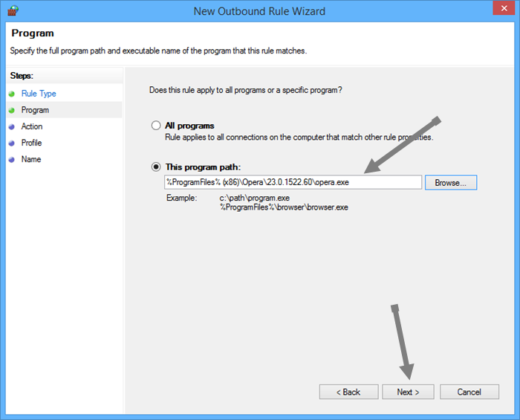Click the 'Program' page heading
This screenshot has width=520, height=420.
pos(33,33)
